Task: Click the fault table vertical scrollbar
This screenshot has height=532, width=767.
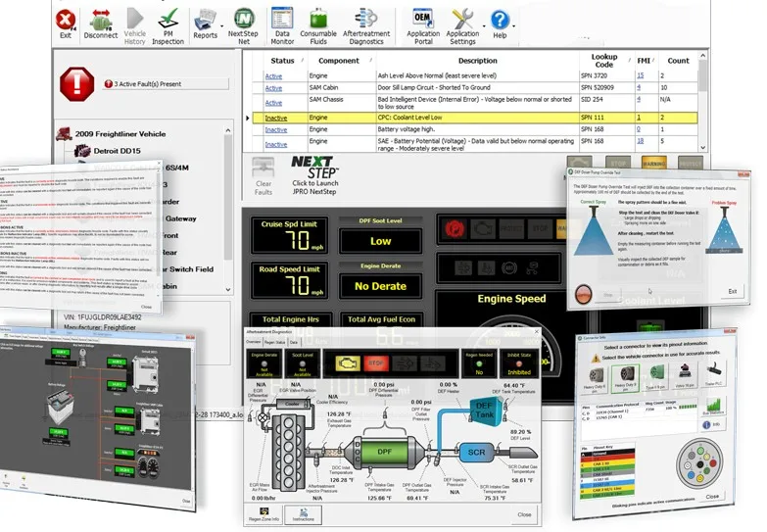Action: point(703,101)
